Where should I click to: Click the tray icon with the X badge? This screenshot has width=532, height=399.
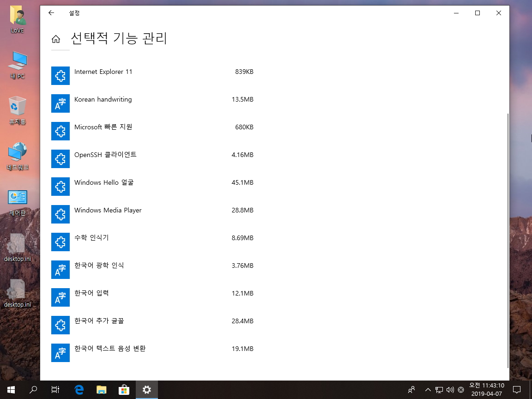click(x=460, y=390)
